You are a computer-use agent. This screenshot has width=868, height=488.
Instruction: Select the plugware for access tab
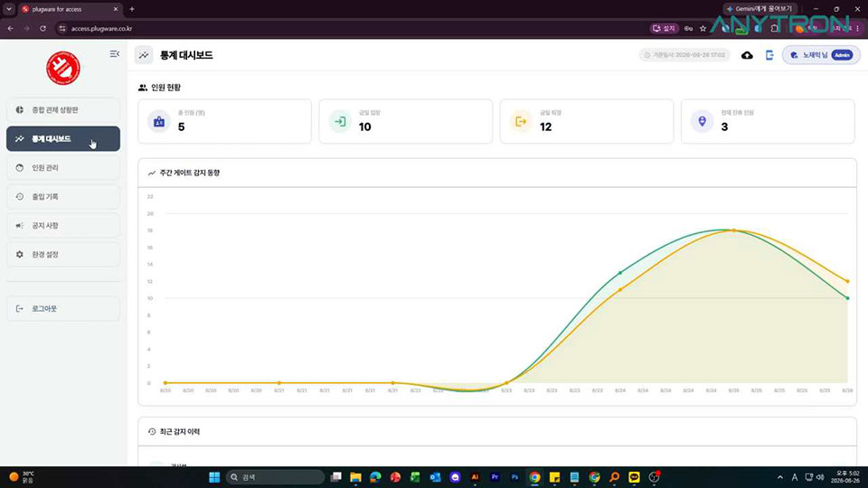(71, 9)
